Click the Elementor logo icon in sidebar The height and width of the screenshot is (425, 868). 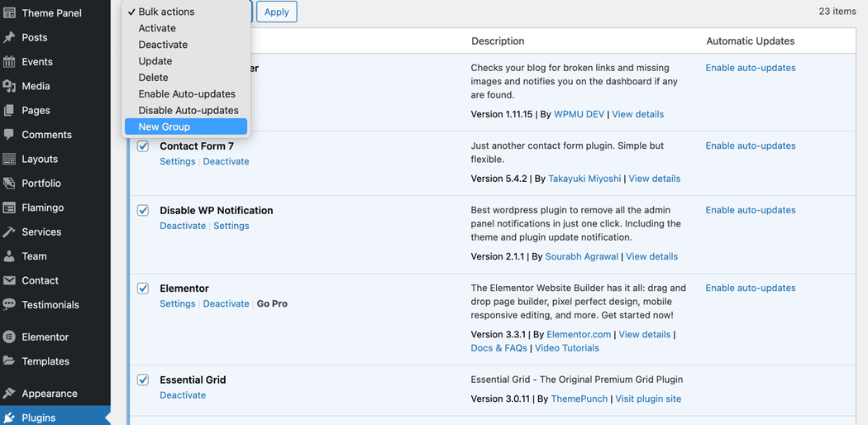point(9,337)
